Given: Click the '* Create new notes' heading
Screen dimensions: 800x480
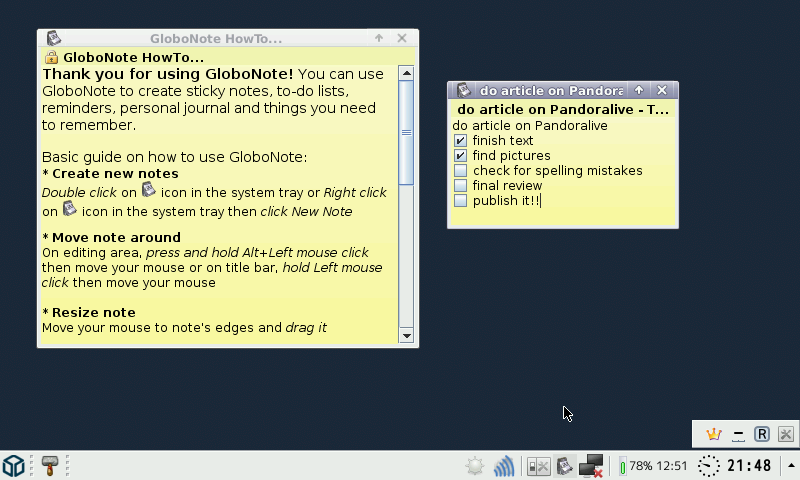Looking at the screenshot, I should [110, 174].
